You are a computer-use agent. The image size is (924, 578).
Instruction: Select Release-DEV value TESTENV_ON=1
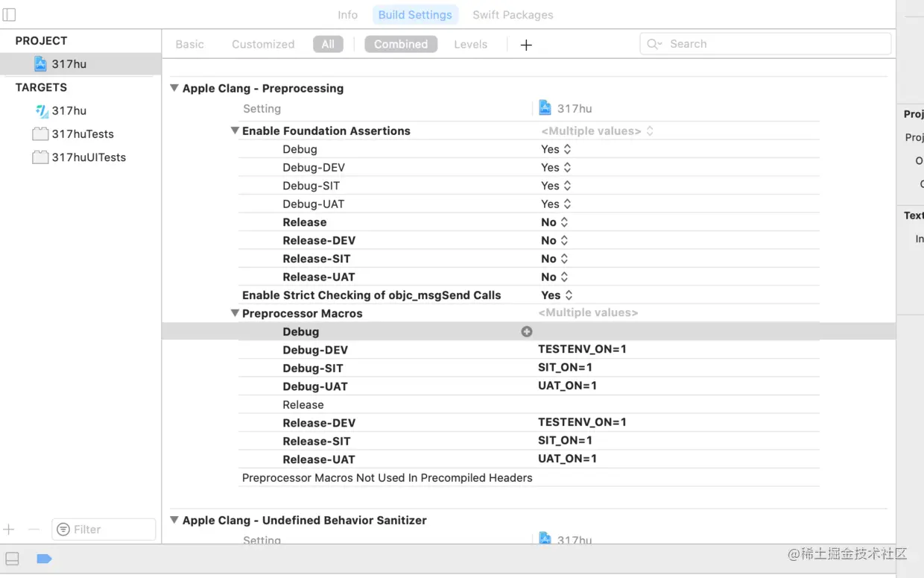tap(582, 422)
